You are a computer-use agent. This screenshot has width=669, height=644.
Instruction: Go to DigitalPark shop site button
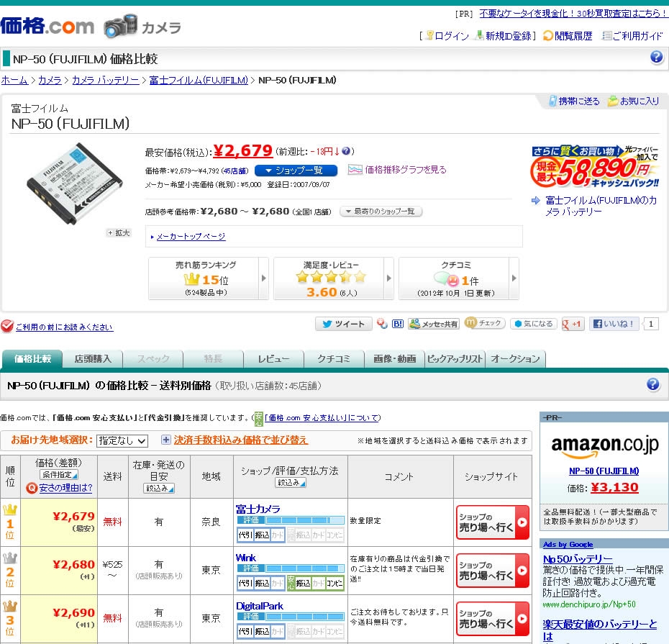(x=492, y=619)
